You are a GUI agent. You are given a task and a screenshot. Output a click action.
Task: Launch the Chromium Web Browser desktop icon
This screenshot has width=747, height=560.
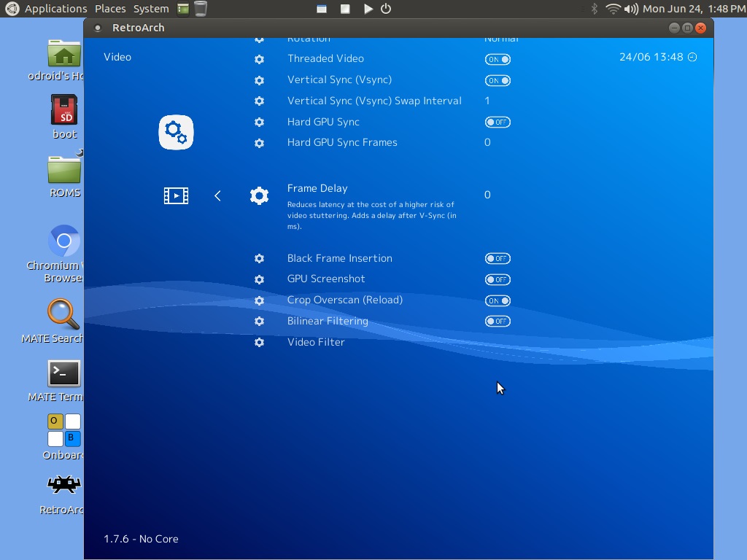point(64,241)
